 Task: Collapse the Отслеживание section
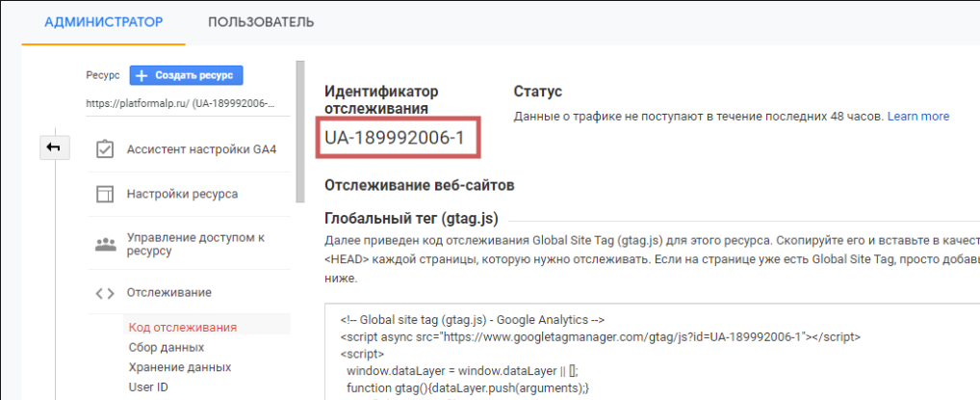coord(169,292)
